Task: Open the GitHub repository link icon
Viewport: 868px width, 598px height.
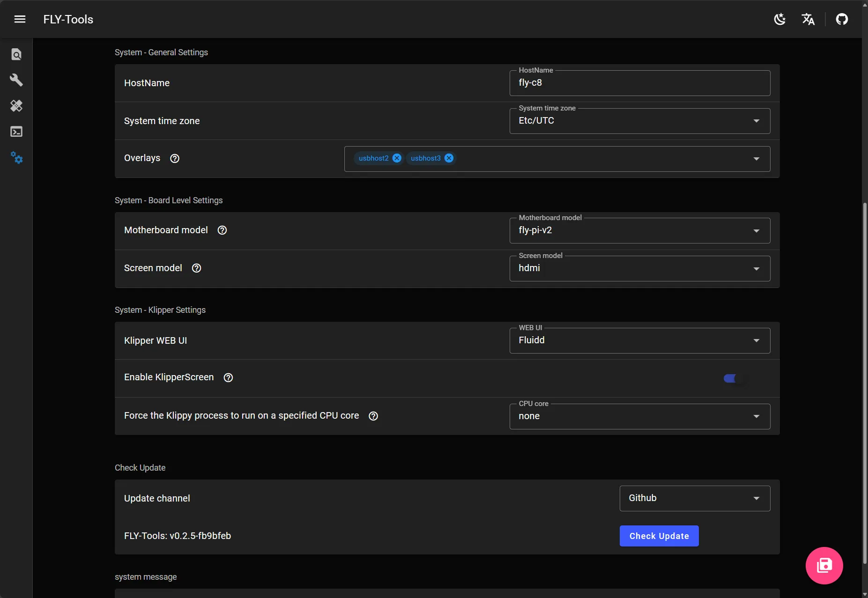Action: 842,19
